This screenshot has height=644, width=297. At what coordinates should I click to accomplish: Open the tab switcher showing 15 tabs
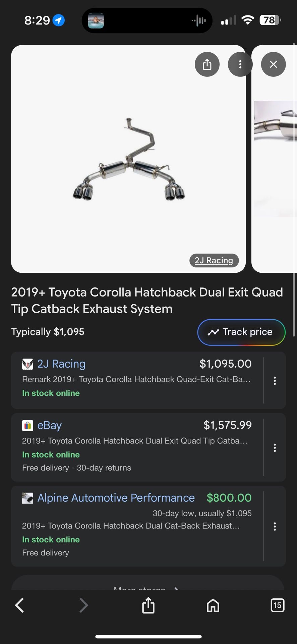point(277,605)
